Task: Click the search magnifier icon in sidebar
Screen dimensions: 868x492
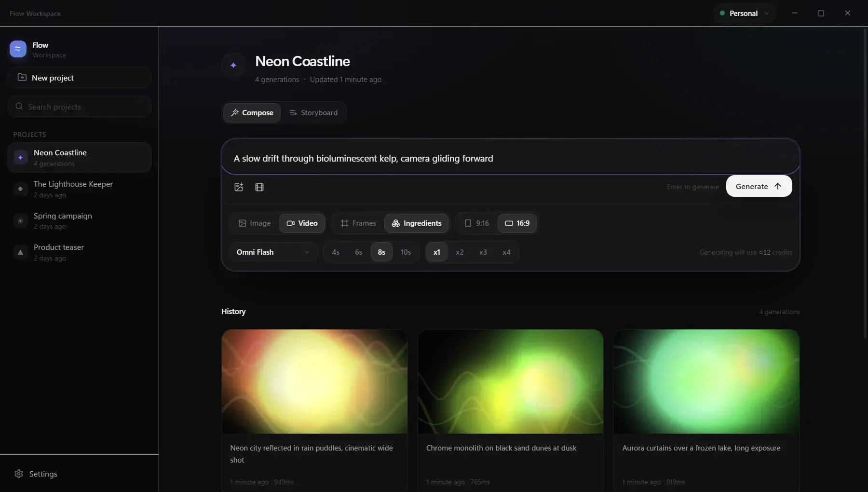Action: pos(19,106)
